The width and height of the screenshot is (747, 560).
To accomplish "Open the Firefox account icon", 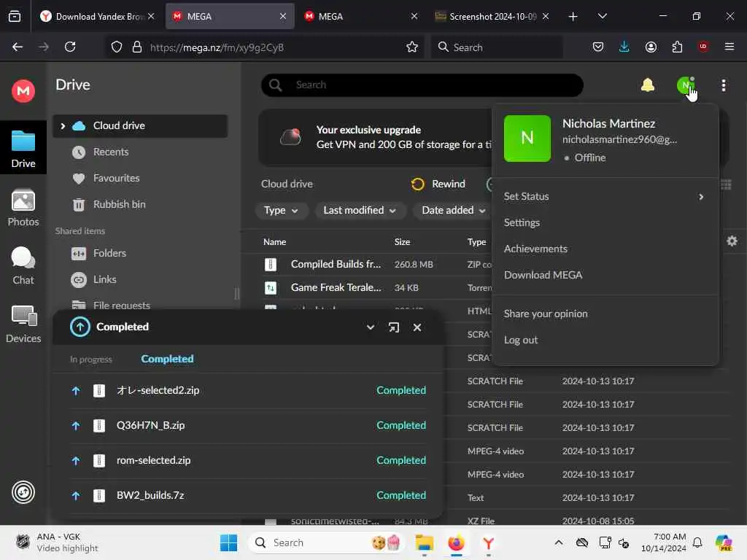I will tap(650, 47).
